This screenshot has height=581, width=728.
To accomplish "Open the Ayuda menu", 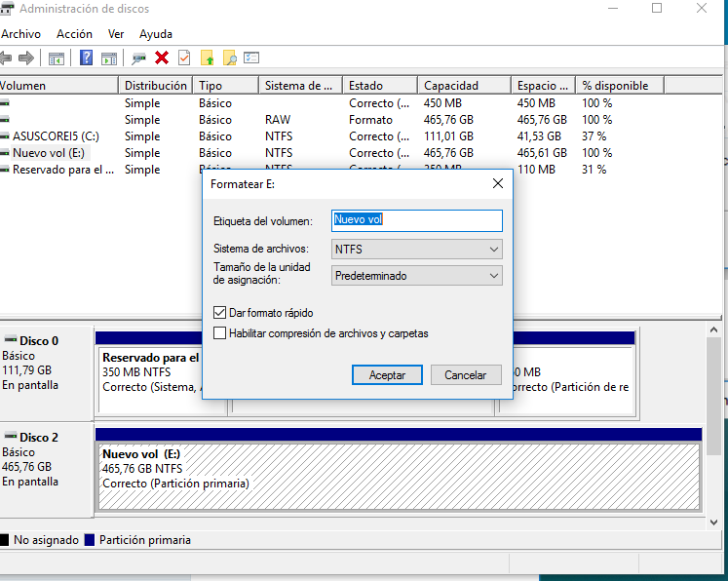I will pyautogui.click(x=156, y=34).
